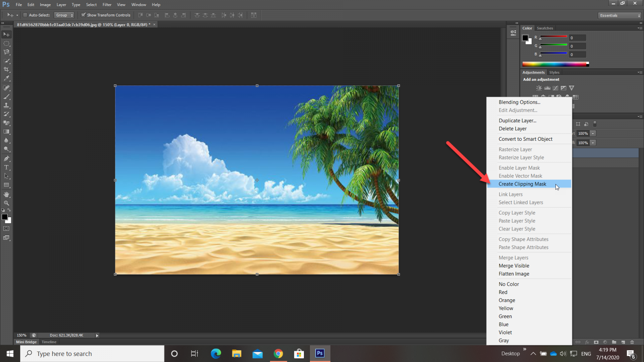The image size is (644, 362).
Task: Activate the Hand tool
Action: (6, 194)
